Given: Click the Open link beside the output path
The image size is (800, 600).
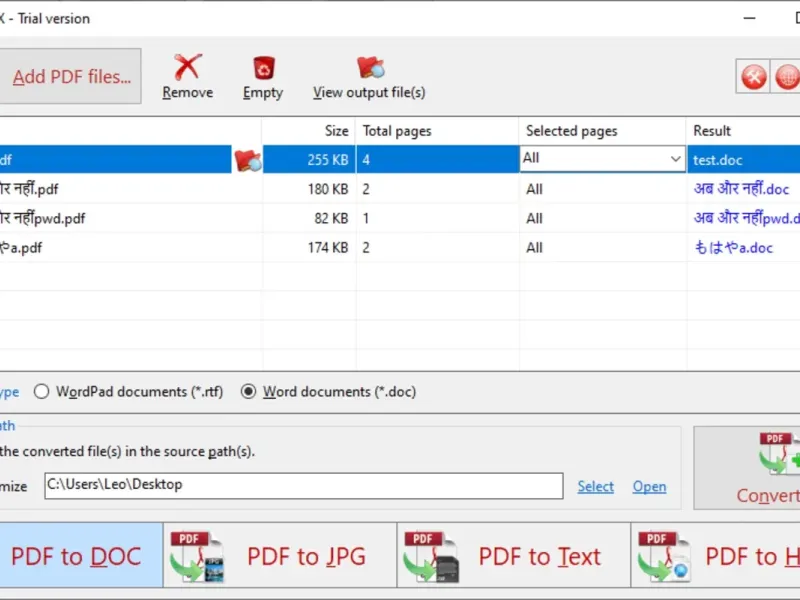Looking at the screenshot, I should (x=649, y=487).
